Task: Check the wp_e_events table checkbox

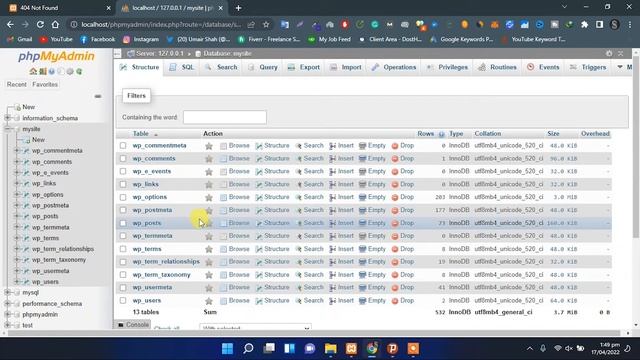Action: click(123, 171)
